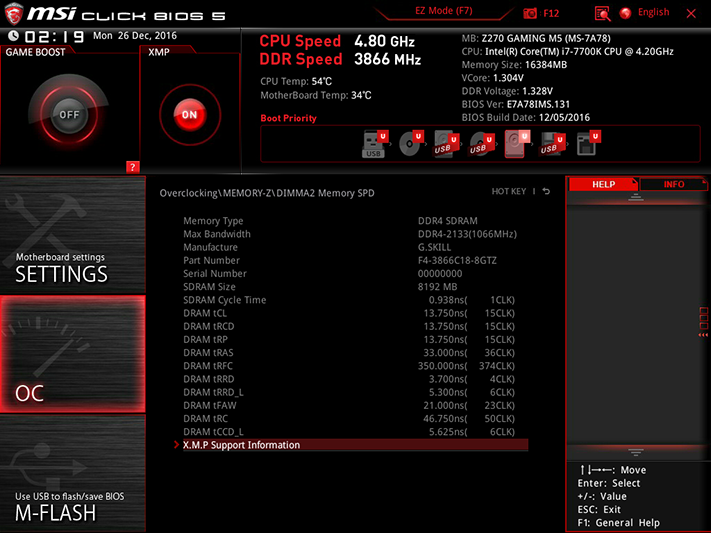Select the date Mon 26 Dec, 2016
The height and width of the screenshot is (533, 711).
coord(135,35)
